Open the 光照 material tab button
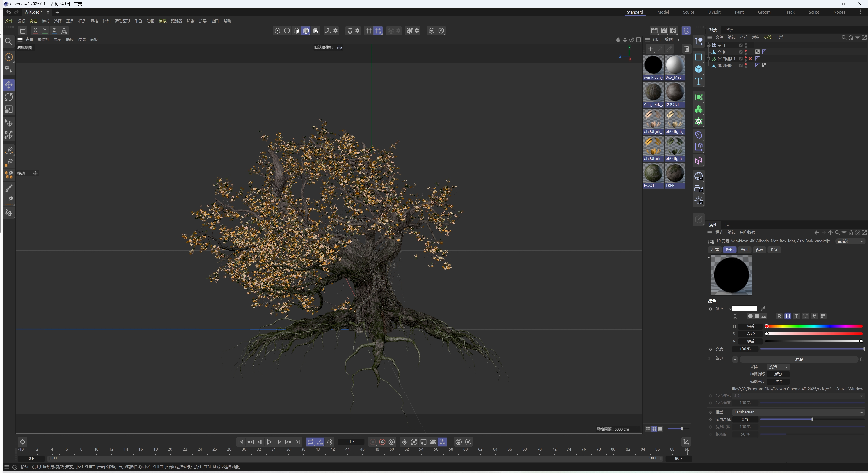 coord(744,250)
